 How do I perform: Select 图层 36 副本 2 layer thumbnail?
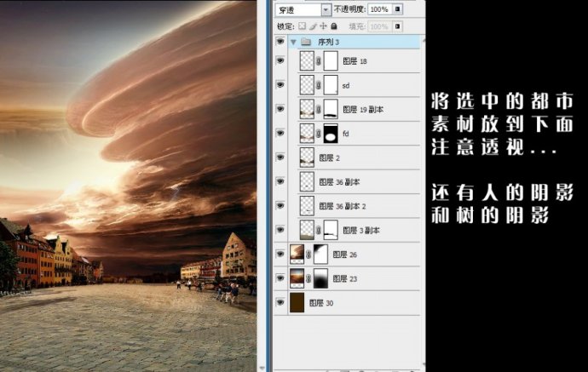(x=307, y=206)
